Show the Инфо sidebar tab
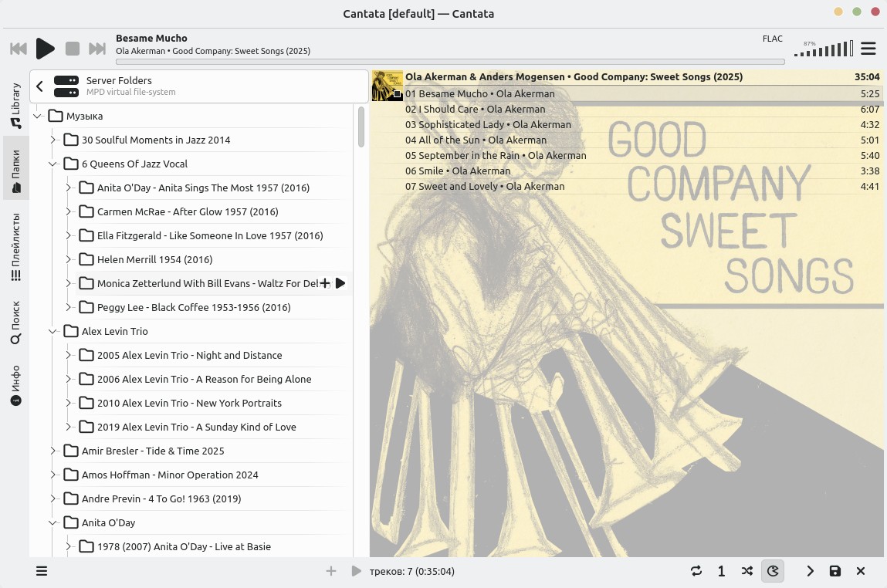Image resolution: width=887 pixels, height=588 pixels. tap(16, 385)
